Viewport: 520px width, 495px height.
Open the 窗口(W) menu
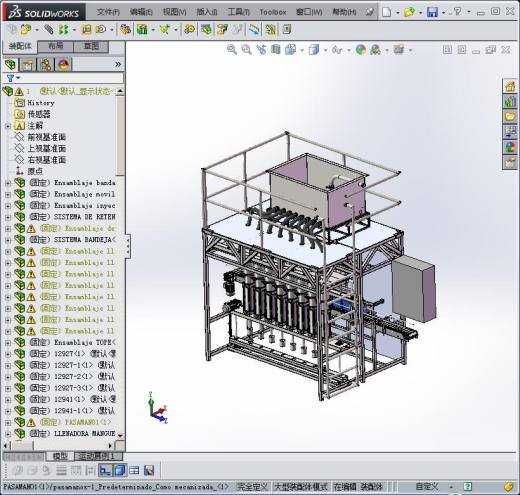point(309,12)
